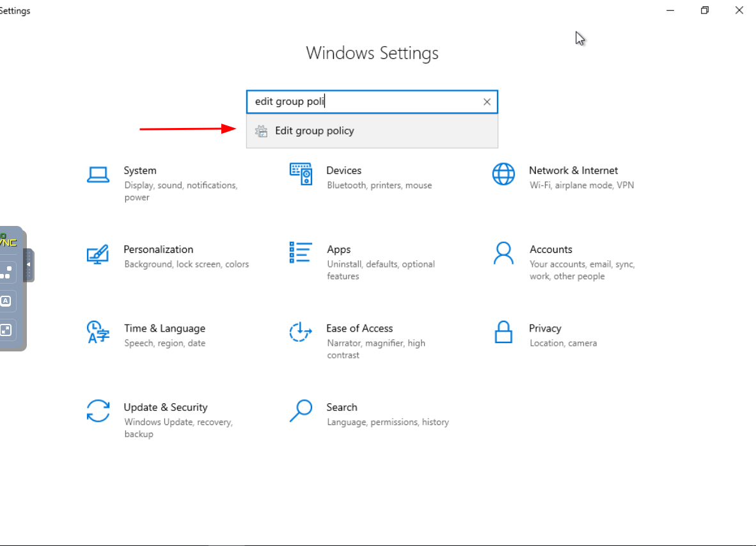Screen dimensions: 756x546
Task: Open the Devices settings icon
Action: (x=301, y=173)
